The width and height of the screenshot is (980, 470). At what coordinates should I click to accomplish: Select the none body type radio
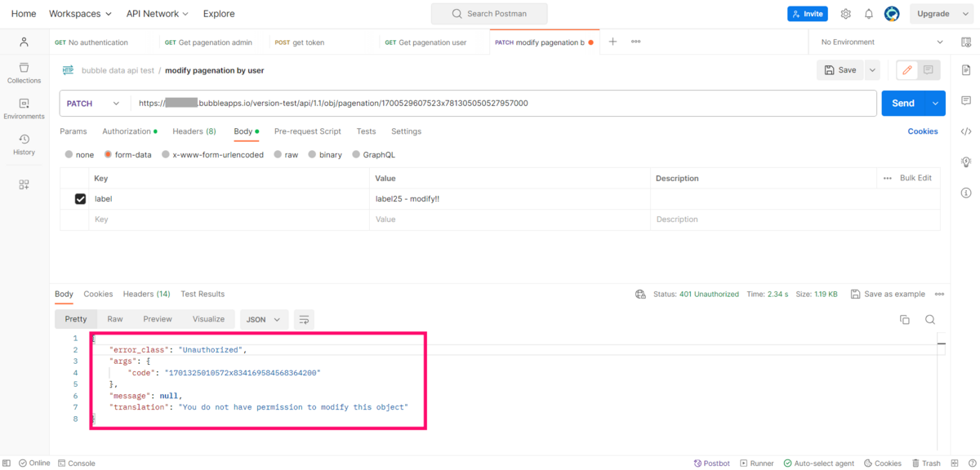click(x=69, y=154)
